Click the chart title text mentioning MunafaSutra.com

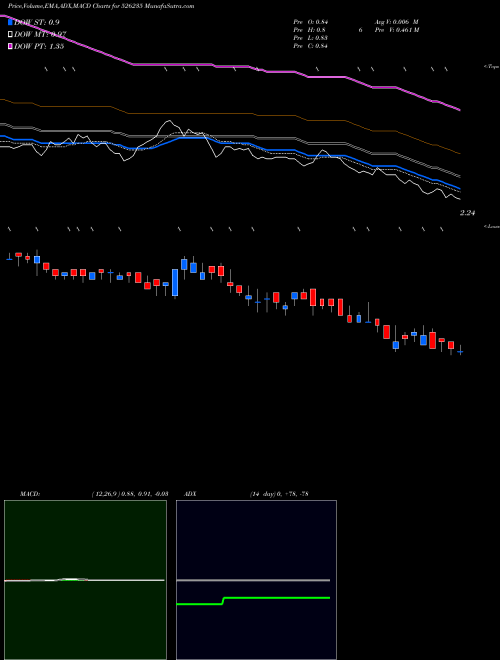click(101, 6)
